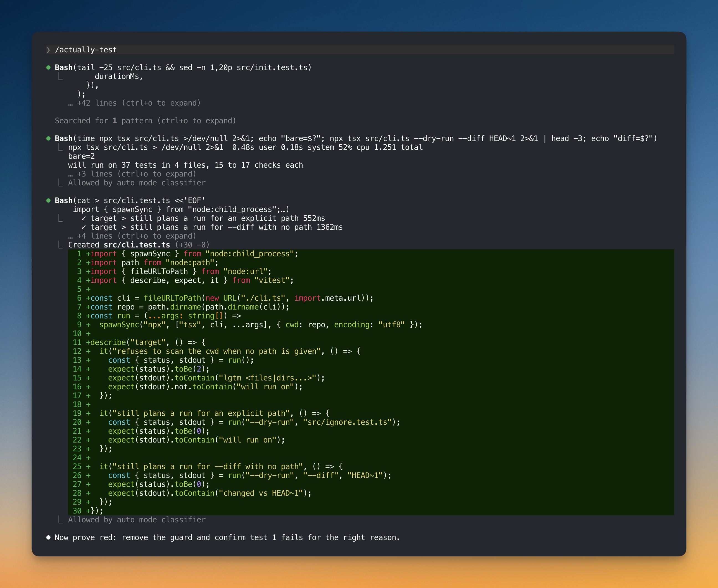Click diff line 13 'const { status, stdout } = run();'

pos(371,360)
